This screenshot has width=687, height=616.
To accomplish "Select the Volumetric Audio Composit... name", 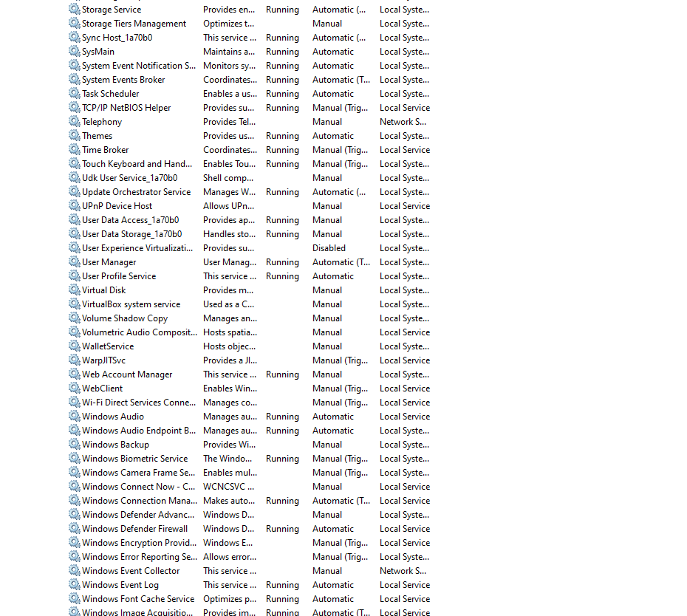I will coord(140,332).
